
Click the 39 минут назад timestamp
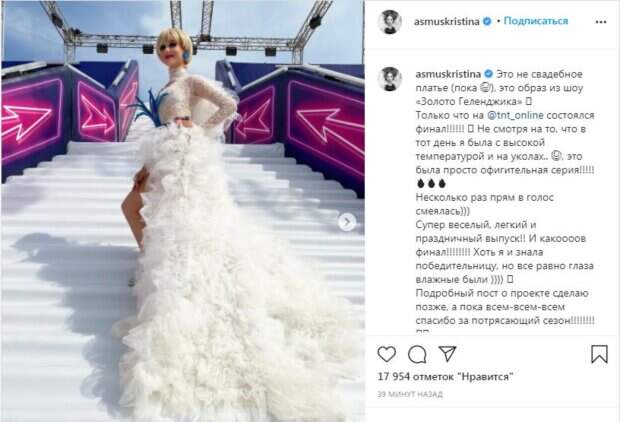(410, 394)
